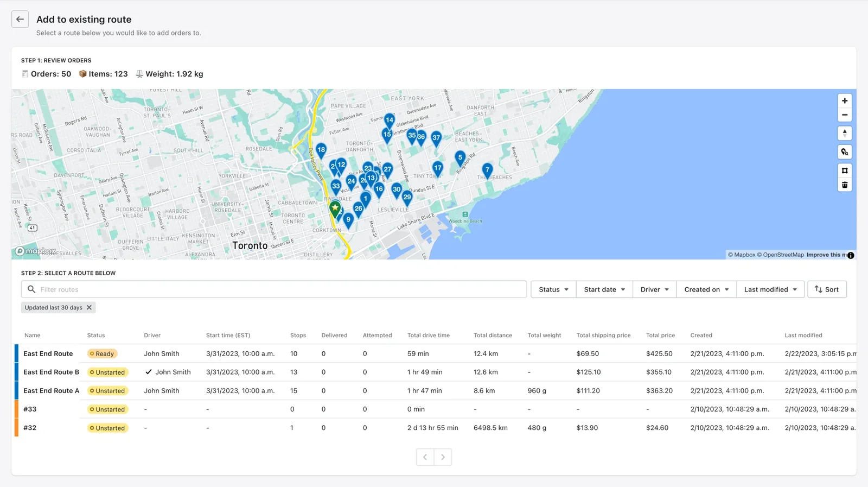Reset map bearing with the compass control
The image size is (868, 487).
click(x=845, y=133)
